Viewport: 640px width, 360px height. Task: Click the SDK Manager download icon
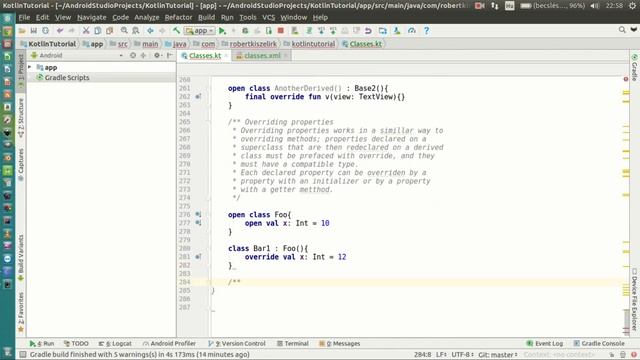tap(397, 31)
